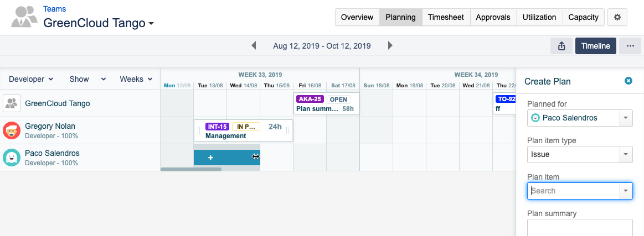Open the three-dots more options menu

pyautogui.click(x=630, y=46)
